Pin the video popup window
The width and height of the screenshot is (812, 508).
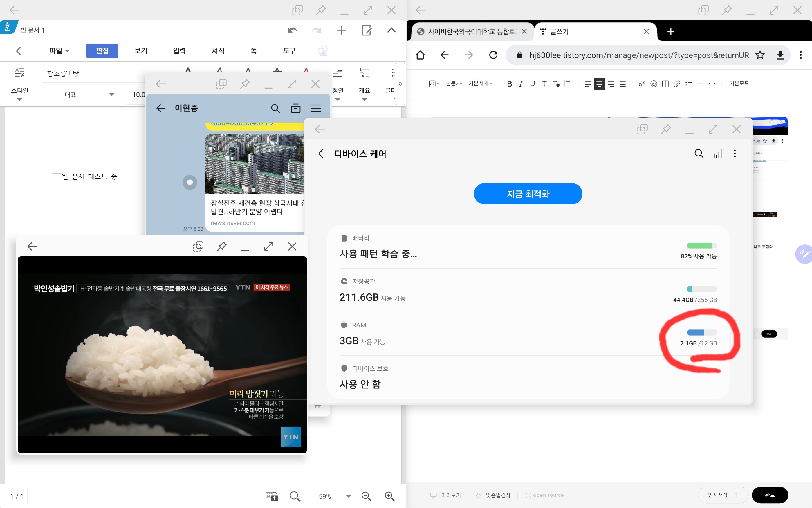(222, 247)
